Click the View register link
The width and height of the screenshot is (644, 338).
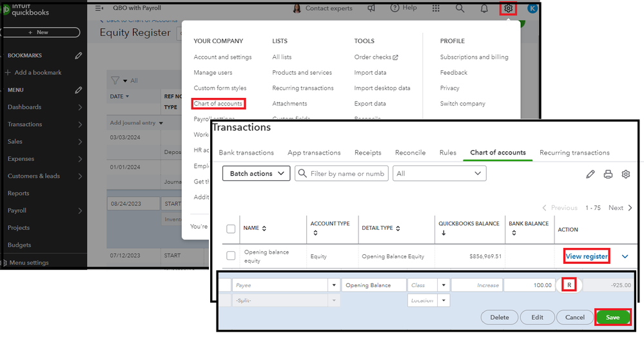coord(586,256)
